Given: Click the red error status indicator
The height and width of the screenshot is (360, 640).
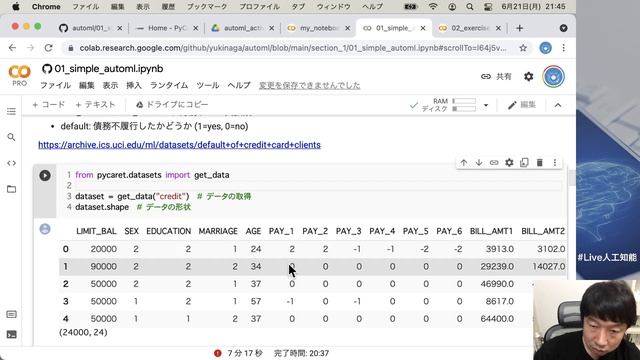Looking at the screenshot, I should (218, 353).
